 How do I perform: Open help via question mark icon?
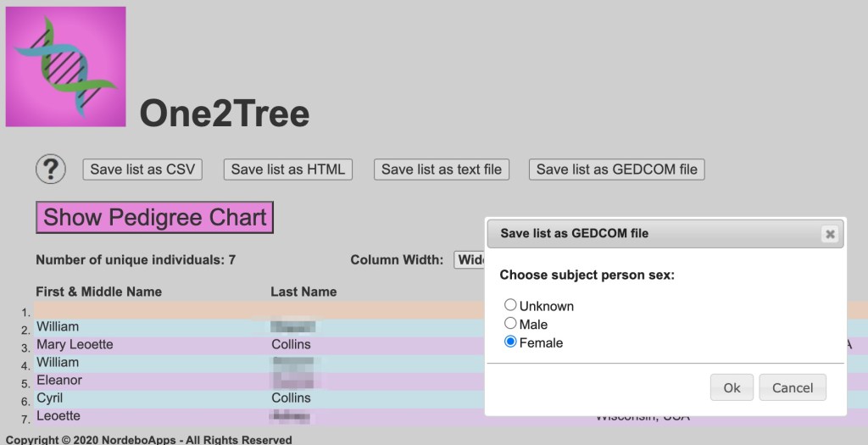tap(51, 170)
